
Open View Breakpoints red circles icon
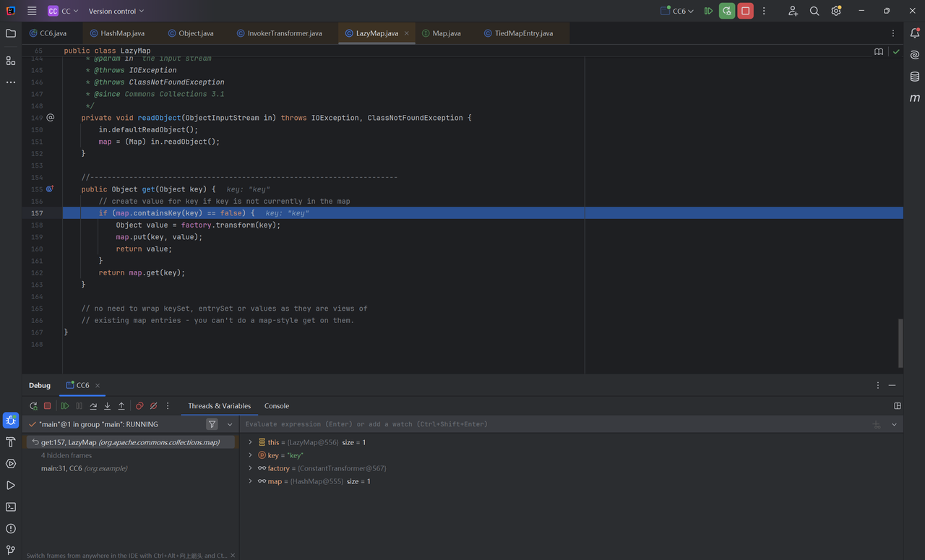click(x=139, y=406)
